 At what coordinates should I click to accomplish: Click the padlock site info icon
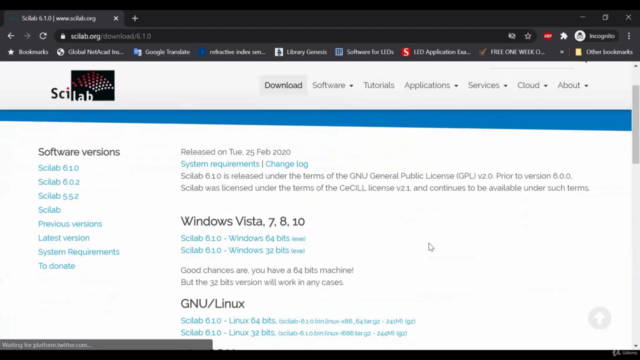pos(62,36)
